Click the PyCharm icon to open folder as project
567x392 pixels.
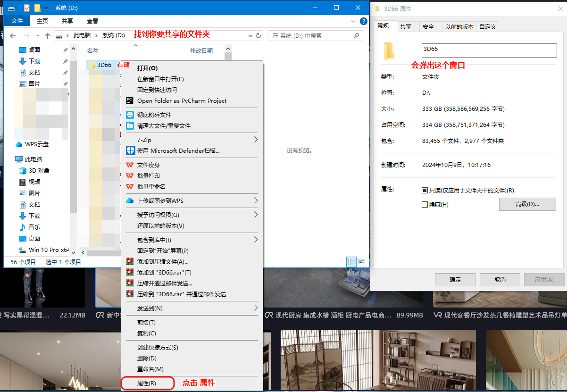pyautogui.click(x=130, y=101)
